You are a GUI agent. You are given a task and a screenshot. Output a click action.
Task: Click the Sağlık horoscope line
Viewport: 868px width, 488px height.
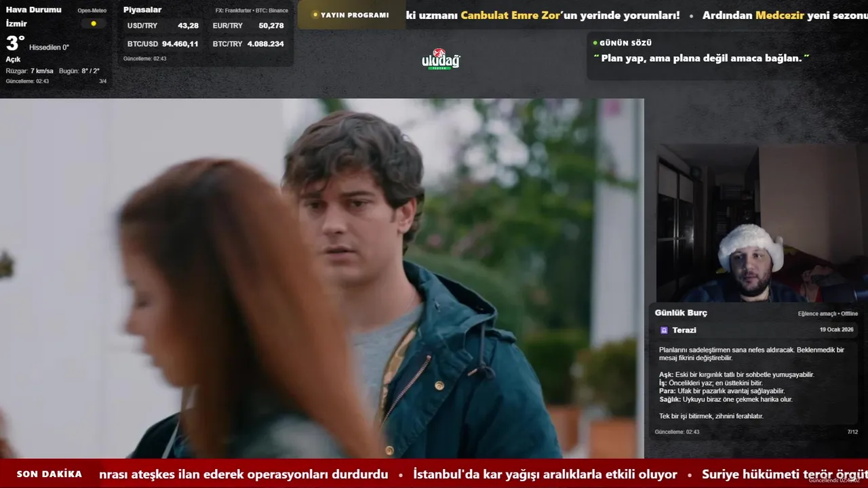726,399
